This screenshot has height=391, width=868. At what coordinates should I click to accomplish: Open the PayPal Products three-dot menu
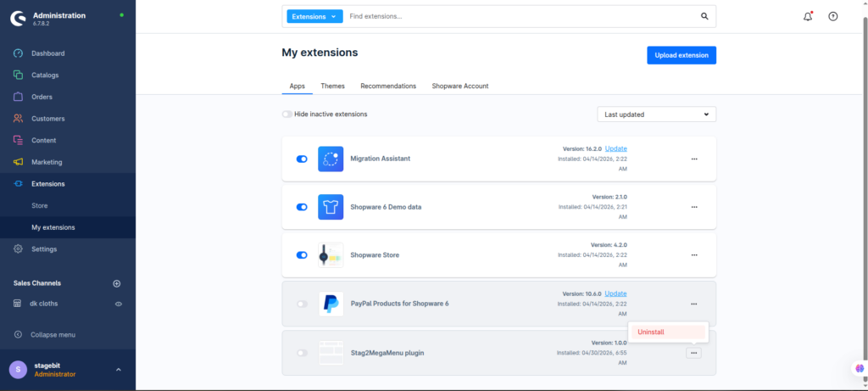[694, 304]
